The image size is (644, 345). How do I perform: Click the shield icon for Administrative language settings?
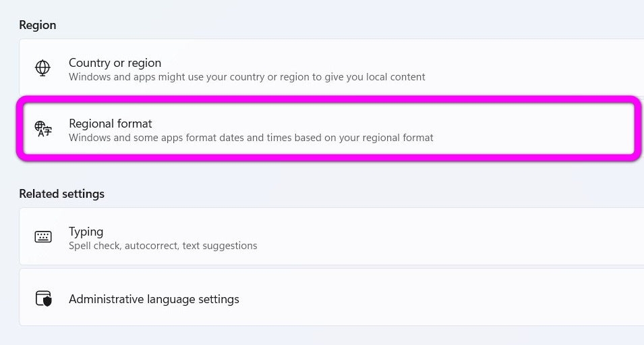pyautogui.click(x=43, y=298)
